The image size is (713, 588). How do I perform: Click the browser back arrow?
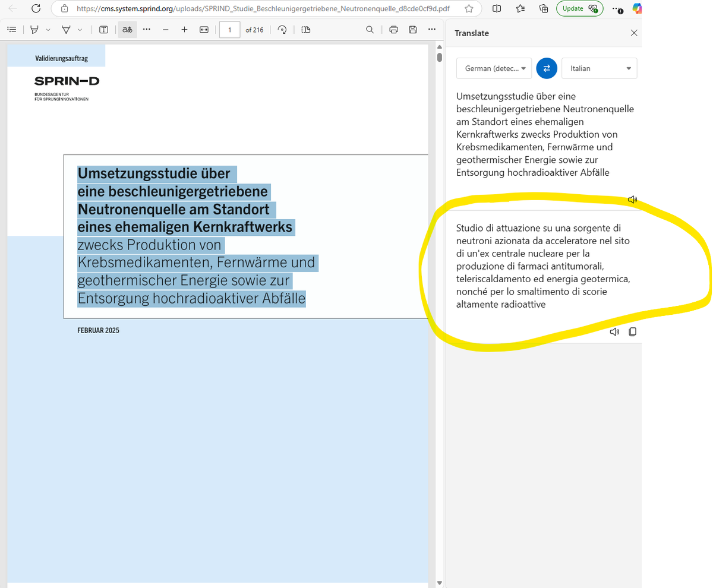13,9
